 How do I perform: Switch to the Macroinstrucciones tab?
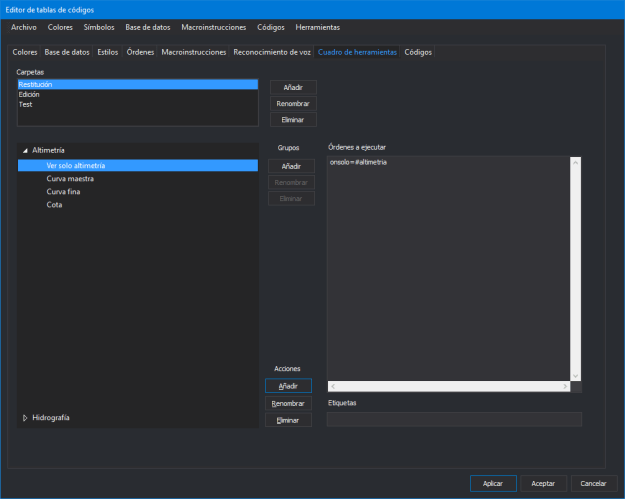tap(194, 51)
